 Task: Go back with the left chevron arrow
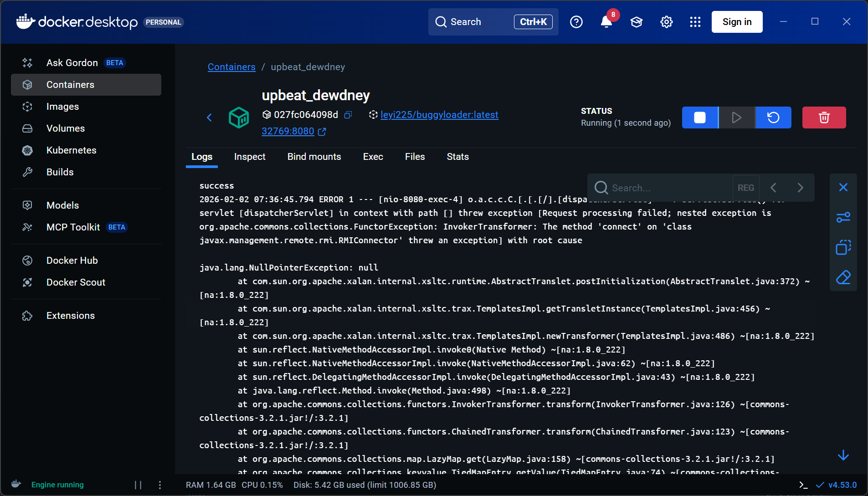coord(210,118)
